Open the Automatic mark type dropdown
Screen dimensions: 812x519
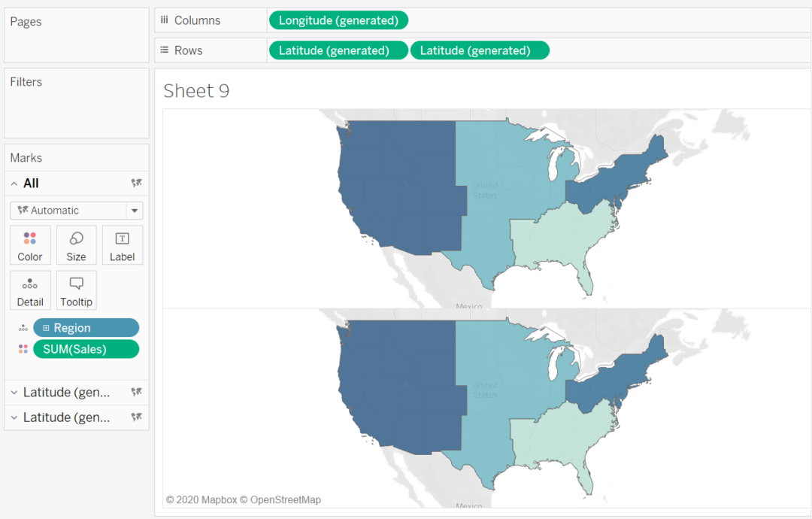coord(76,211)
